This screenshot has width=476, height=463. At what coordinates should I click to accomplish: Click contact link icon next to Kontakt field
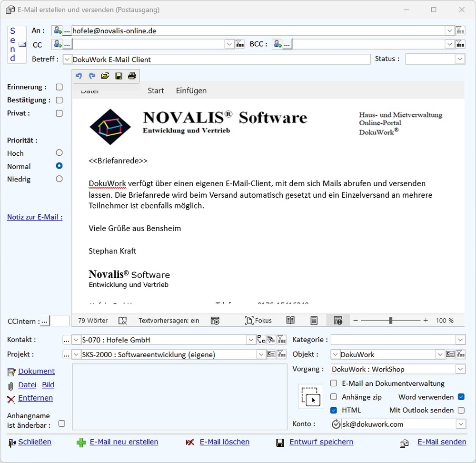261,339
